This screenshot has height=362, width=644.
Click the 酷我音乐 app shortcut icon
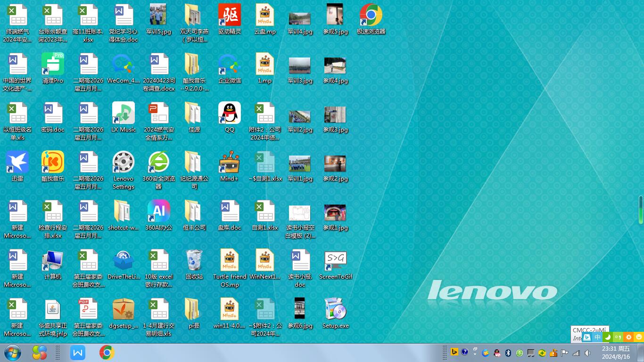coord(53,162)
